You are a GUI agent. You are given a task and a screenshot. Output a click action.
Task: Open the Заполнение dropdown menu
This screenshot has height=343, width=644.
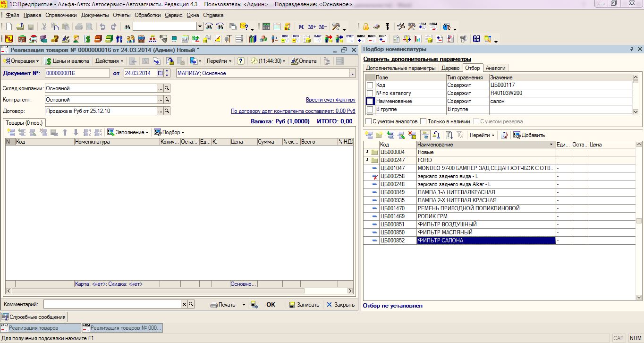[128, 132]
